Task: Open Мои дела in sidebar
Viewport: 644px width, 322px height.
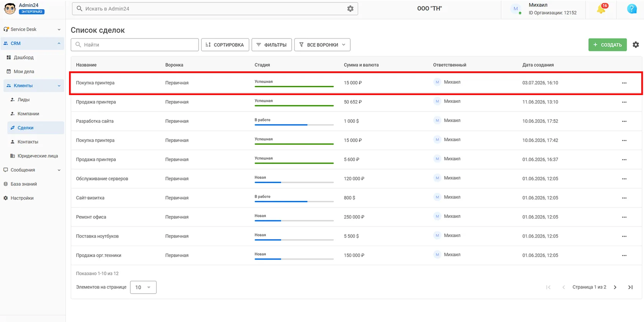Action: (x=24, y=71)
